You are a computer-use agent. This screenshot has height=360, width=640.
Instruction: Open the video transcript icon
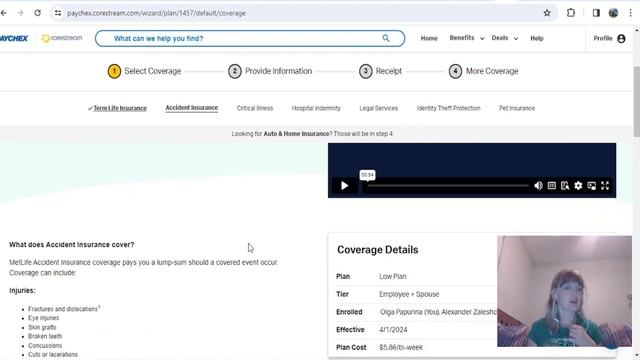pyautogui.click(x=565, y=186)
